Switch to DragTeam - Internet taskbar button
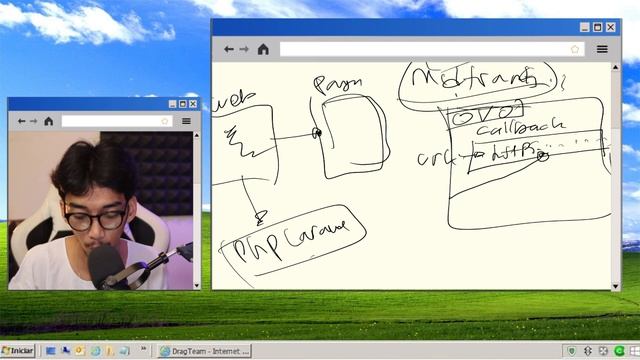Image resolution: width=640 pixels, height=360 pixels. (204, 351)
